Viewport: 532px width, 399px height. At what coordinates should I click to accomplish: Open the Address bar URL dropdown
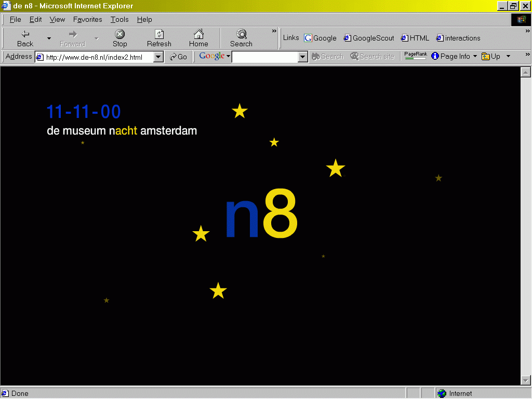tap(159, 57)
